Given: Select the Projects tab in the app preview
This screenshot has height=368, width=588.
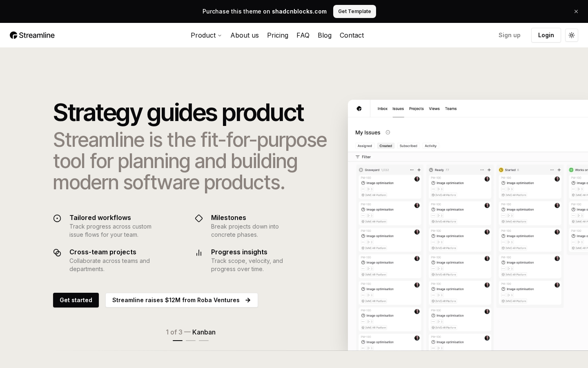Looking at the screenshot, I should tap(416, 109).
